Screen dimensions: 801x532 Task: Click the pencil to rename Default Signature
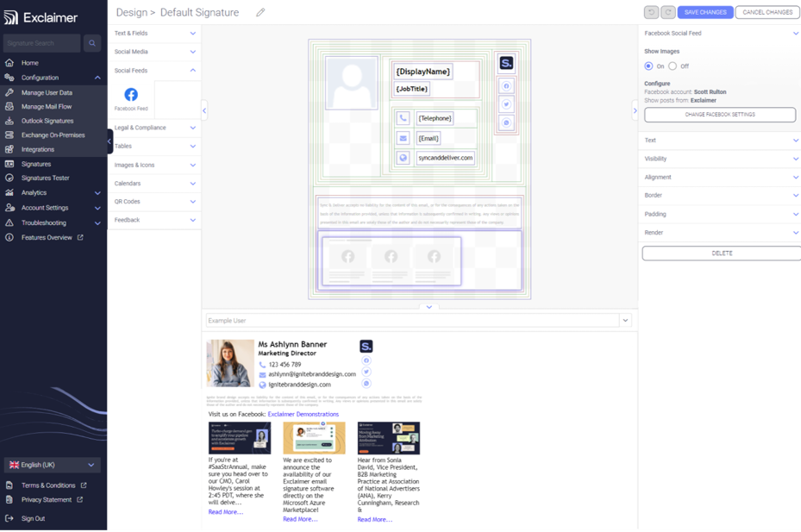[x=260, y=12]
